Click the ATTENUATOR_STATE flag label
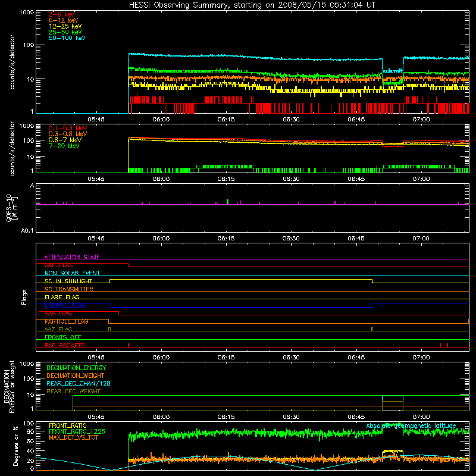This screenshot has height=476, width=476. [x=72, y=257]
